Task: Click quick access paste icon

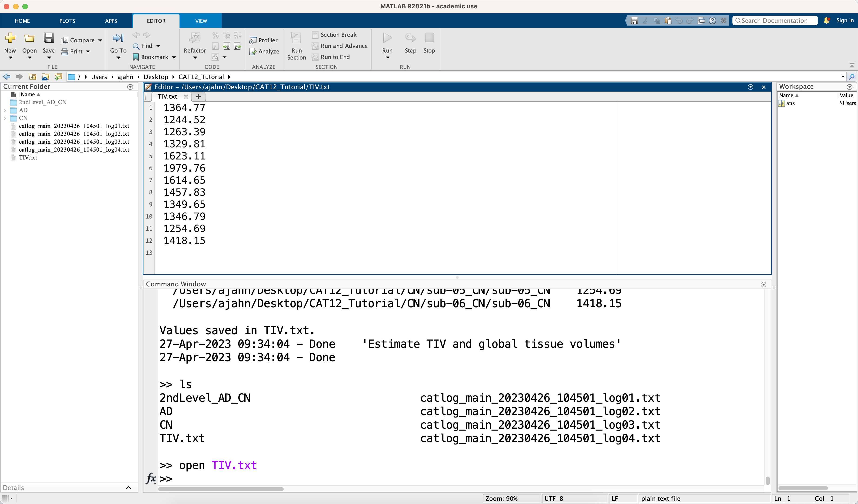Action: coord(668,21)
